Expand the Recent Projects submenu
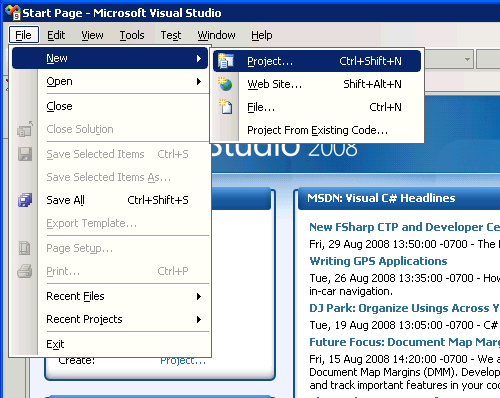The height and width of the screenshot is (398, 500). pos(110,319)
